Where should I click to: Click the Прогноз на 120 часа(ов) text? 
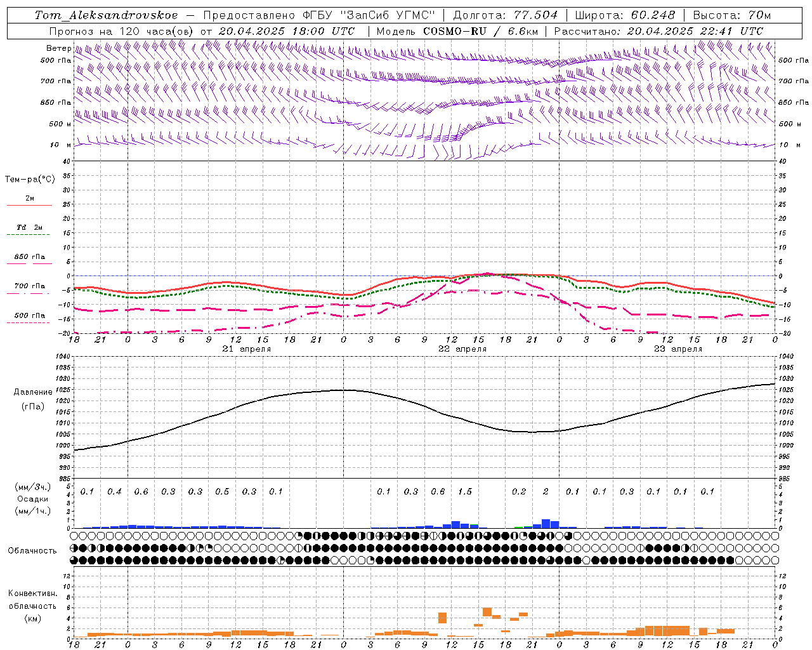pyautogui.click(x=122, y=31)
